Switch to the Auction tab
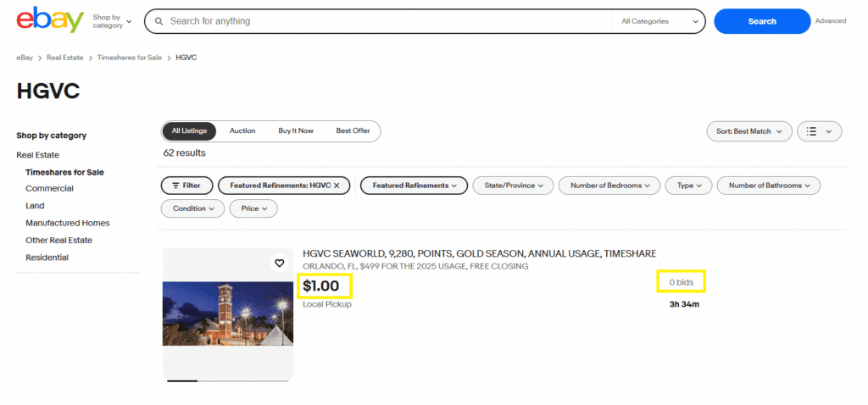Screen dimensions: 868x405 242,131
